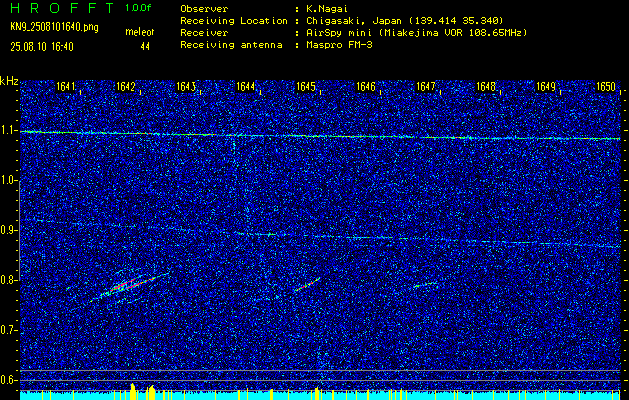Click the 1642 time marker
Viewport: 629px width, 400px height.
pyautogui.click(x=126, y=86)
